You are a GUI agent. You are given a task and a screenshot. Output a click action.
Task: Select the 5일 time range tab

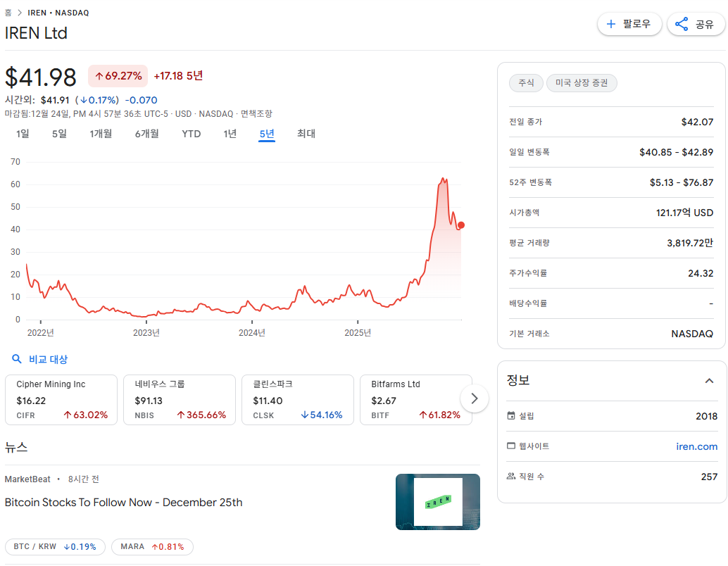click(59, 134)
